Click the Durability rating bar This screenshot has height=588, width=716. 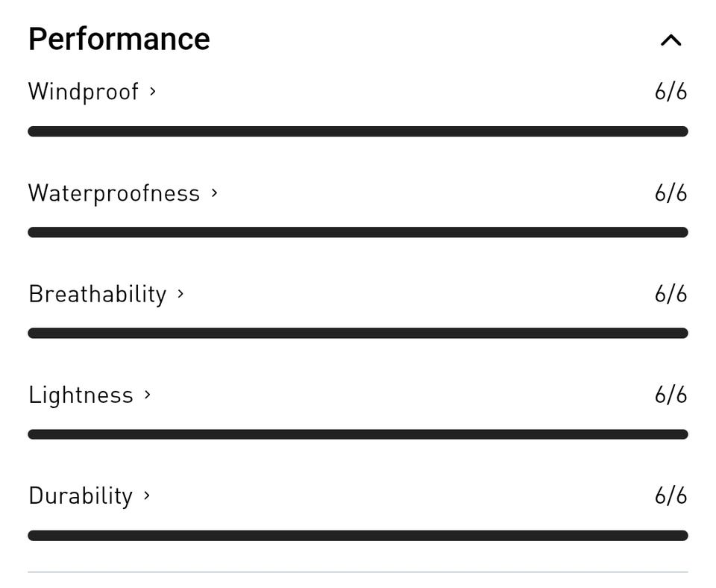(358, 535)
